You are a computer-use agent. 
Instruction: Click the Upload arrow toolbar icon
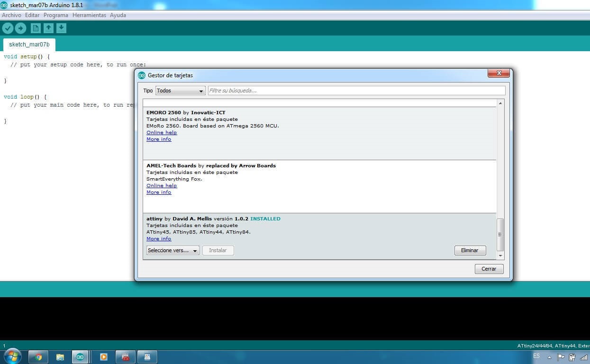(20, 28)
